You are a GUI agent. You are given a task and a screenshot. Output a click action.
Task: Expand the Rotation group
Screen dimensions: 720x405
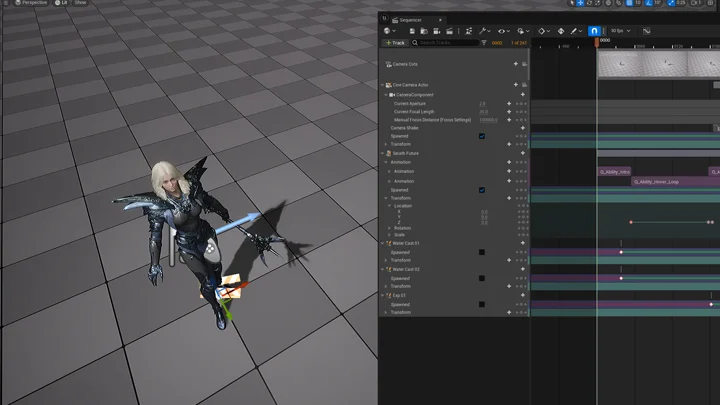coord(390,228)
